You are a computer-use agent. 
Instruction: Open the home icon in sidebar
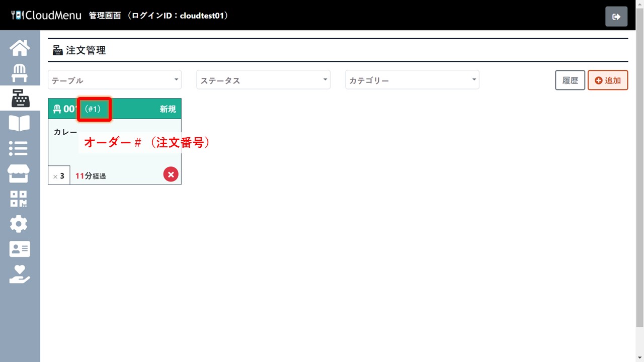tap(20, 48)
